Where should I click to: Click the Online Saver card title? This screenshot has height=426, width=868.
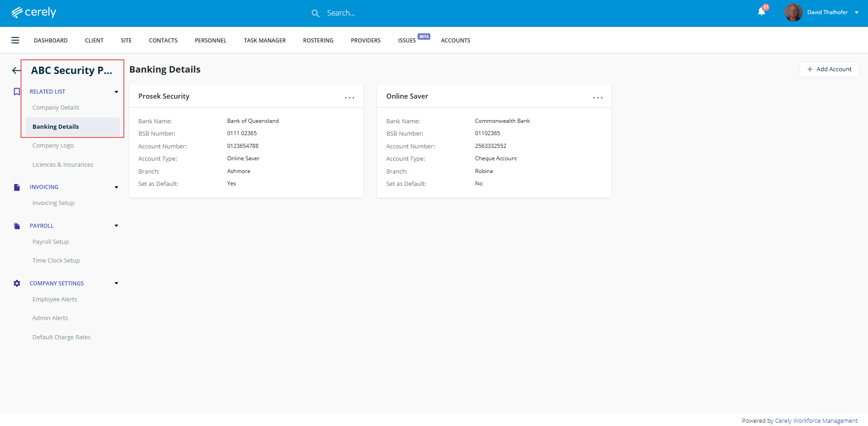[407, 96]
